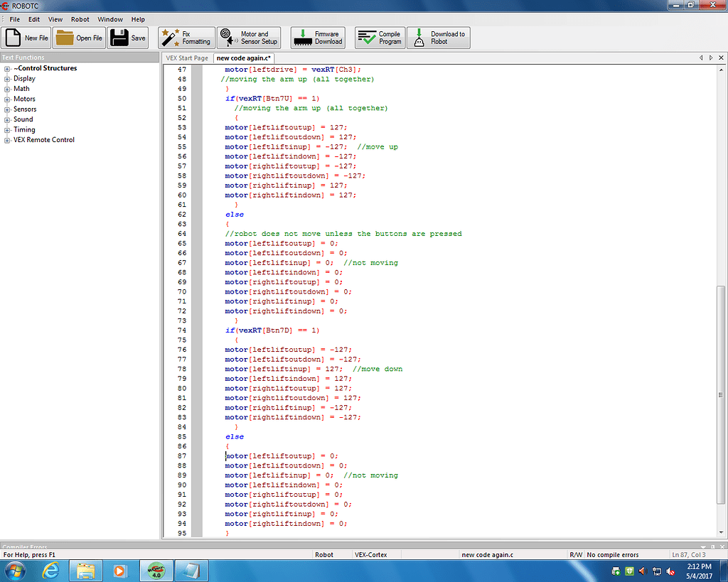Select the VEX Remote Control label
Viewport: 728px width, 582px height.
43,140
